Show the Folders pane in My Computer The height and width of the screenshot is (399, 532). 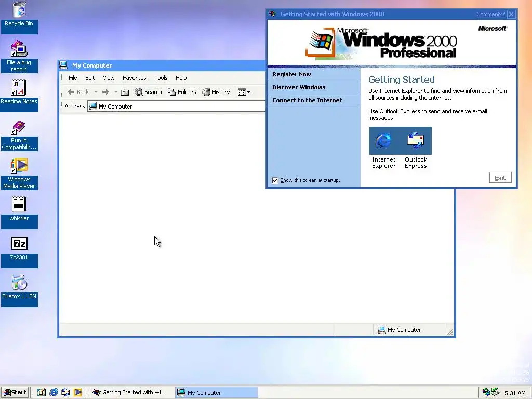(x=182, y=92)
